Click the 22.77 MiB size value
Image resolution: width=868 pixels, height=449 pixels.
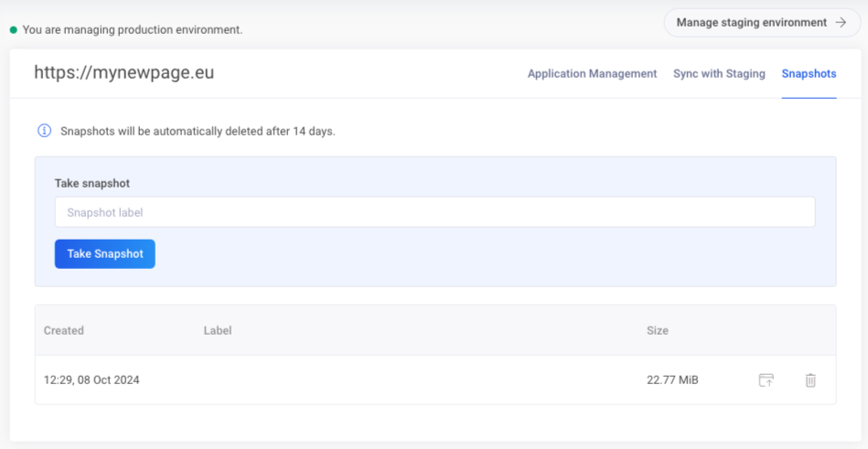coord(672,380)
